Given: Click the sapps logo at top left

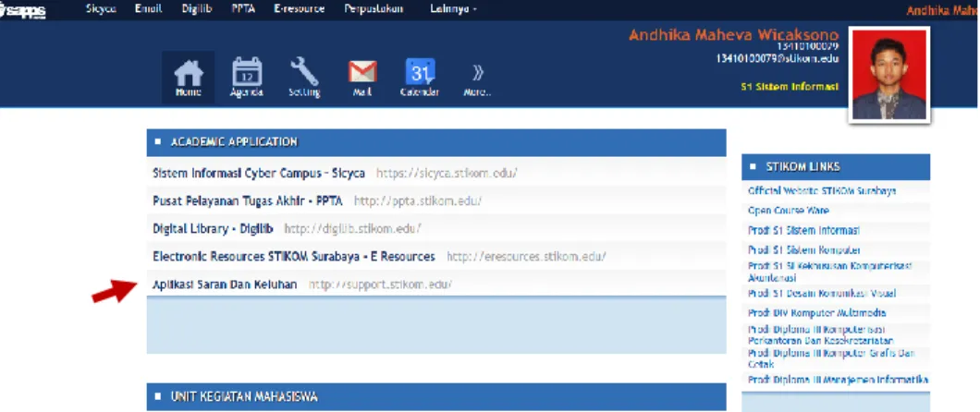Looking at the screenshot, I should (22, 10).
